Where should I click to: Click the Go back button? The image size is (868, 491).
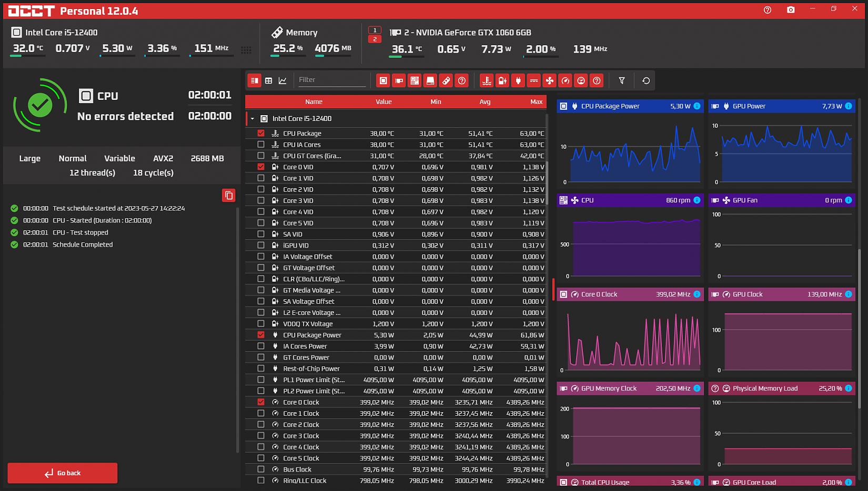click(x=63, y=473)
